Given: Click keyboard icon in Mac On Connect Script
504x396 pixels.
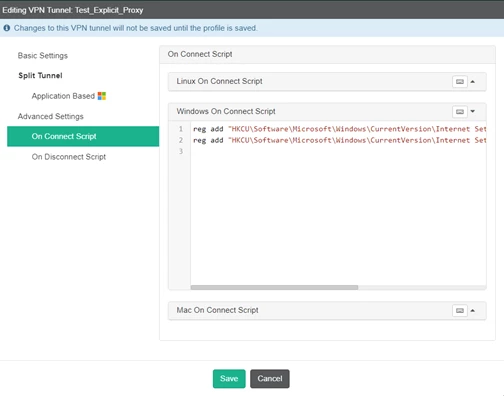Looking at the screenshot, I should pyautogui.click(x=460, y=311).
